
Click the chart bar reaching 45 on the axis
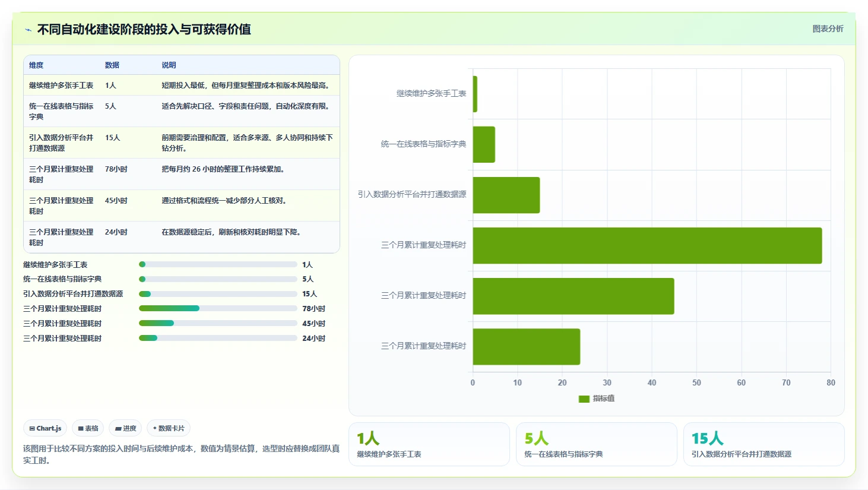click(574, 296)
